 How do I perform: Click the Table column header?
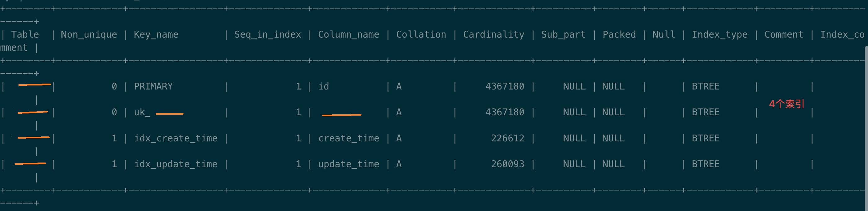(x=25, y=34)
